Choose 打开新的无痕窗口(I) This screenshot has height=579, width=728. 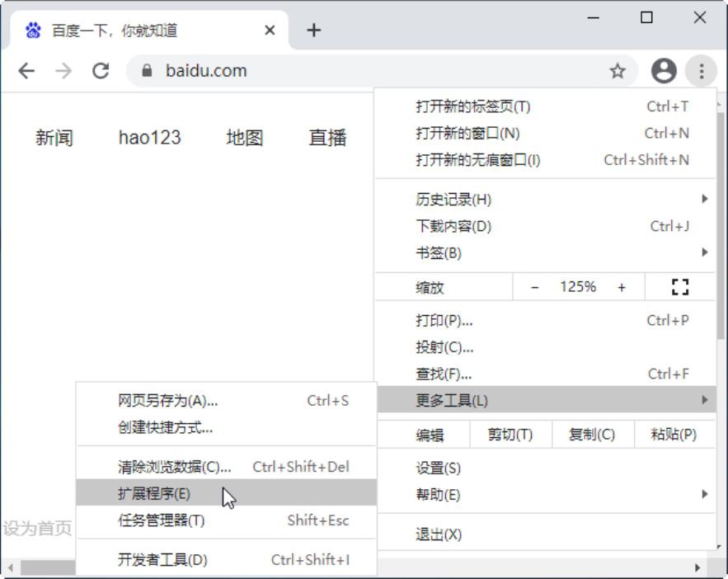[x=545, y=160]
